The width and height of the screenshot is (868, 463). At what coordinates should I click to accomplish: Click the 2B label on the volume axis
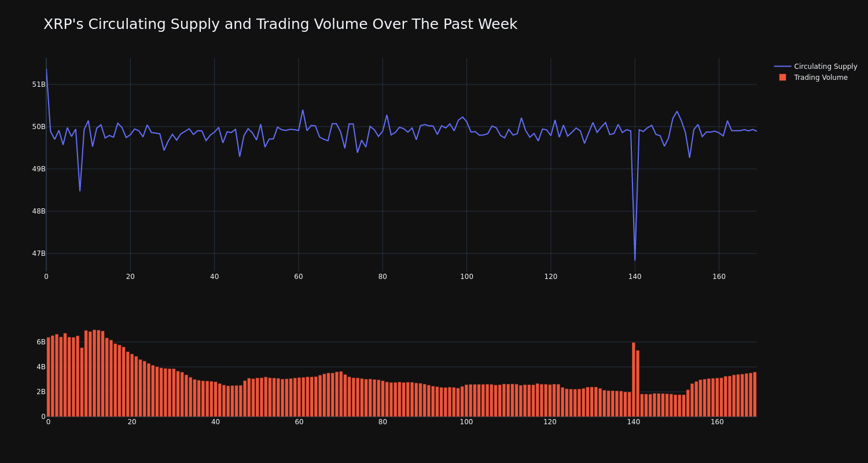click(x=41, y=392)
